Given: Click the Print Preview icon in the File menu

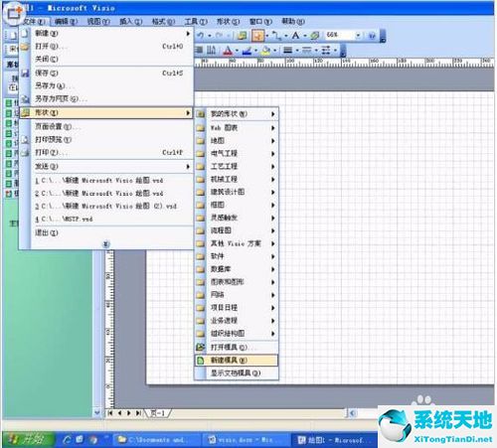Looking at the screenshot, I should point(25,140).
